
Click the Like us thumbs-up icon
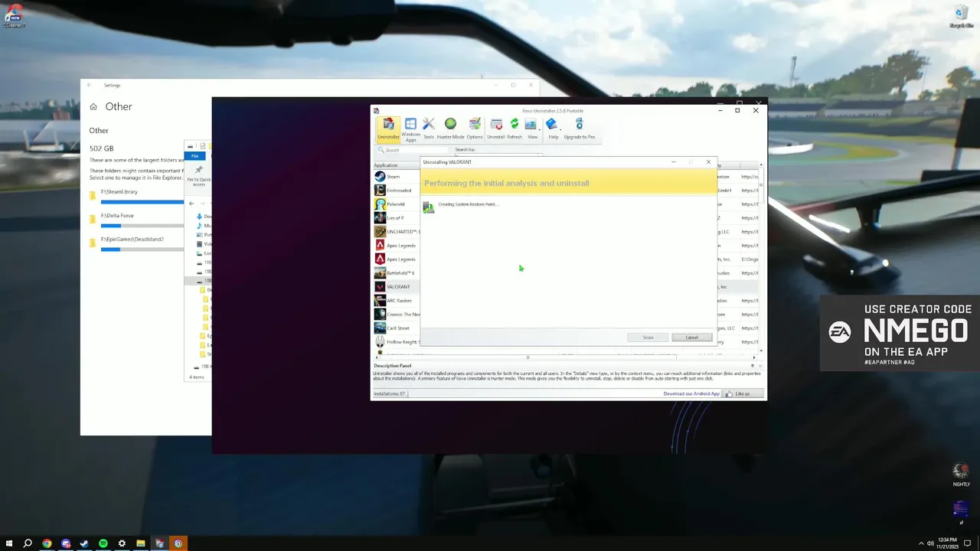click(729, 393)
